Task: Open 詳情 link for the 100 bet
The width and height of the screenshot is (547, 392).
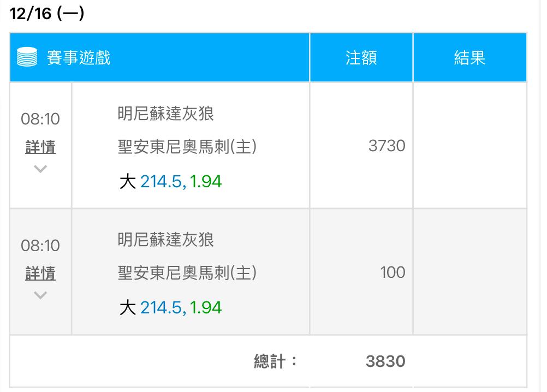Action: [x=40, y=274]
